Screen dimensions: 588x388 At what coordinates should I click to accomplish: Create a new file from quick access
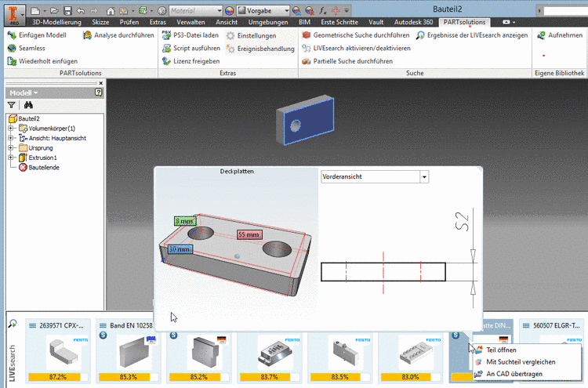[35, 11]
